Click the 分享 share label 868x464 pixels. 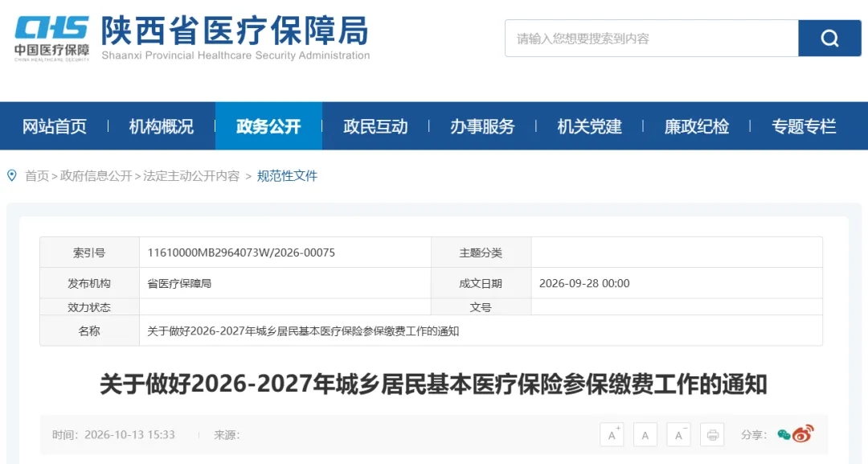click(754, 435)
